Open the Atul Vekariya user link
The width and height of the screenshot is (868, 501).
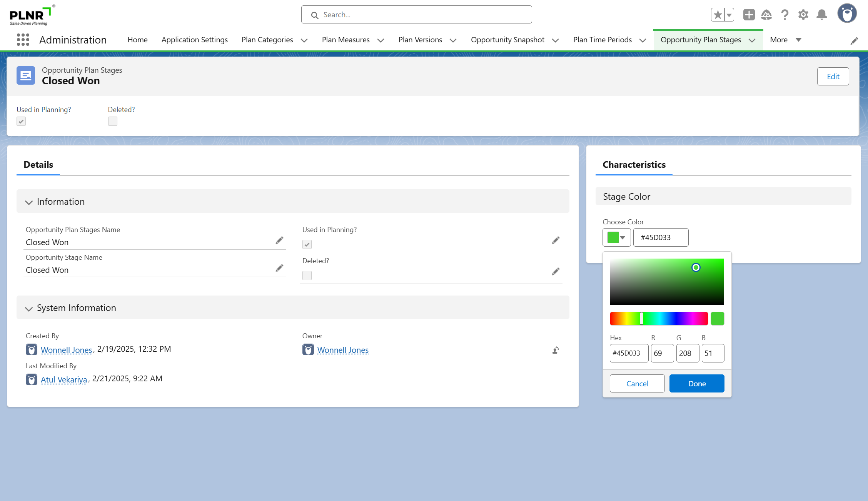point(64,380)
